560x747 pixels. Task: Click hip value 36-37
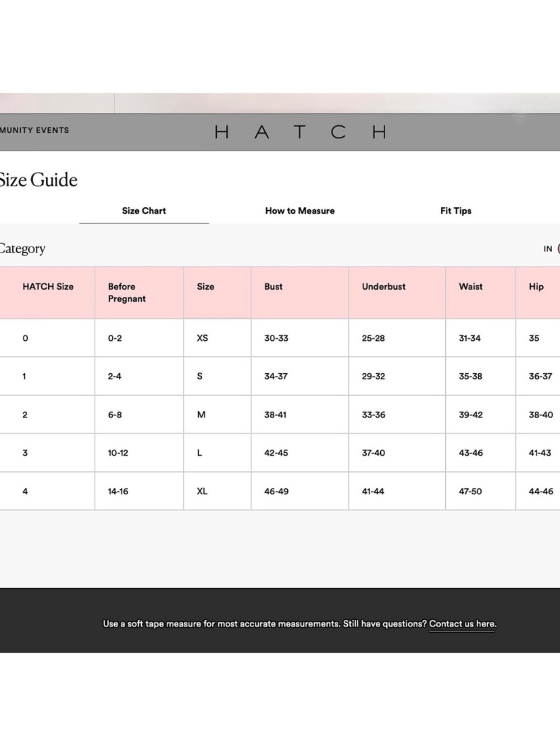pyautogui.click(x=540, y=376)
